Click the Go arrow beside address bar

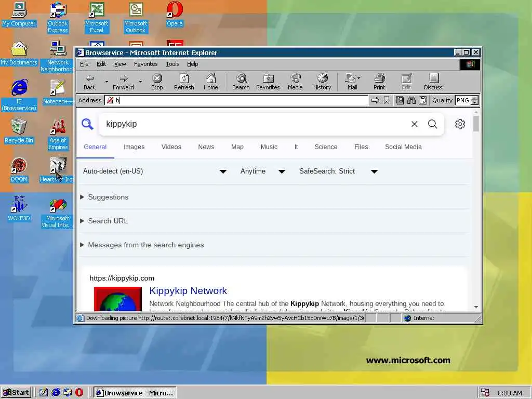point(375,100)
